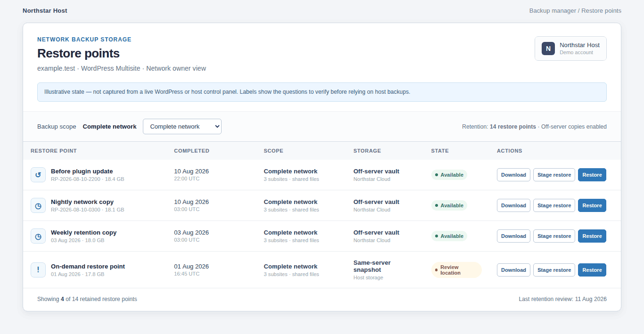The height and width of the screenshot is (334, 644).
Task: Click '03 Aug 2026 · 18.0 GB' text
Action: tap(77, 240)
